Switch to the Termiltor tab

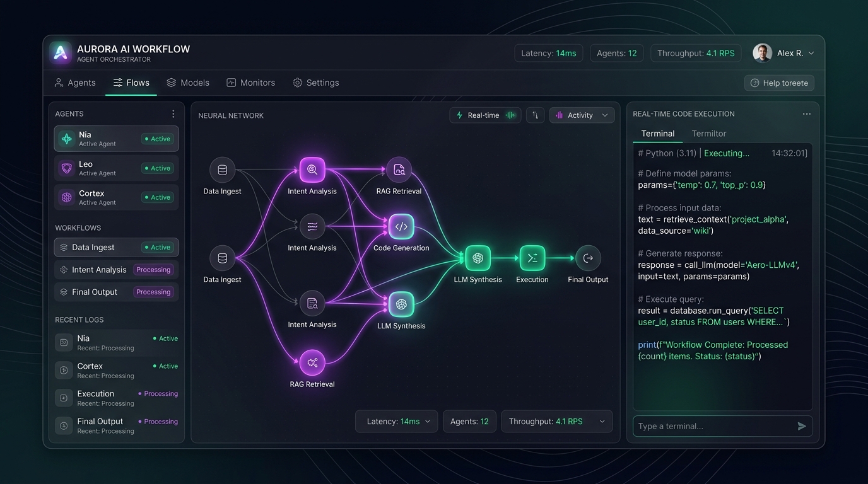tap(709, 134)
